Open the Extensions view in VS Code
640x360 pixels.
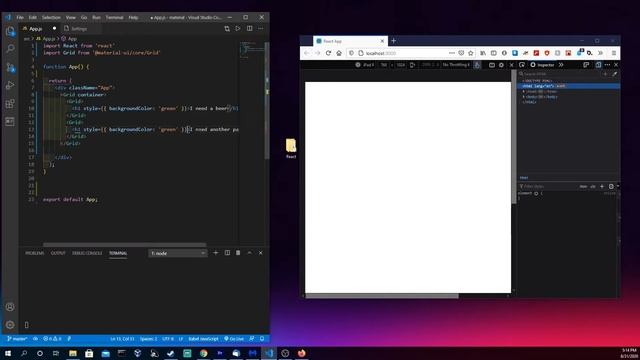10,103
